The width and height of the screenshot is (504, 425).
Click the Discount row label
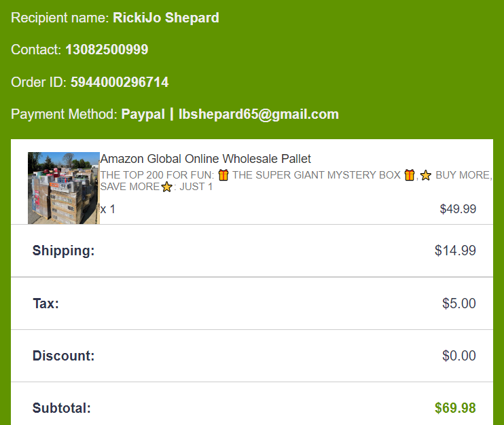(63, 356)
